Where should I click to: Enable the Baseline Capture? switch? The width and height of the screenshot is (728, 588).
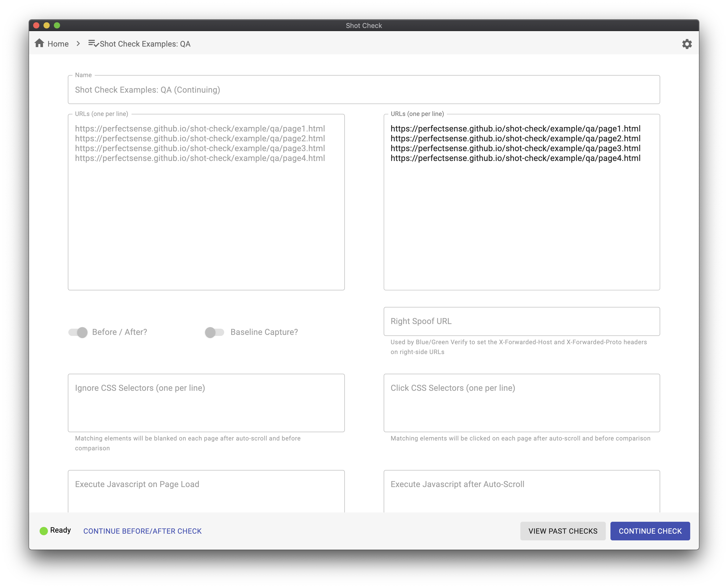click(214, 332)
